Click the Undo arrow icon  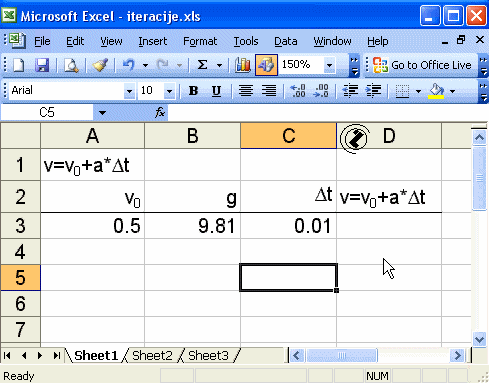pyautogui.click(x=129, y=65)
